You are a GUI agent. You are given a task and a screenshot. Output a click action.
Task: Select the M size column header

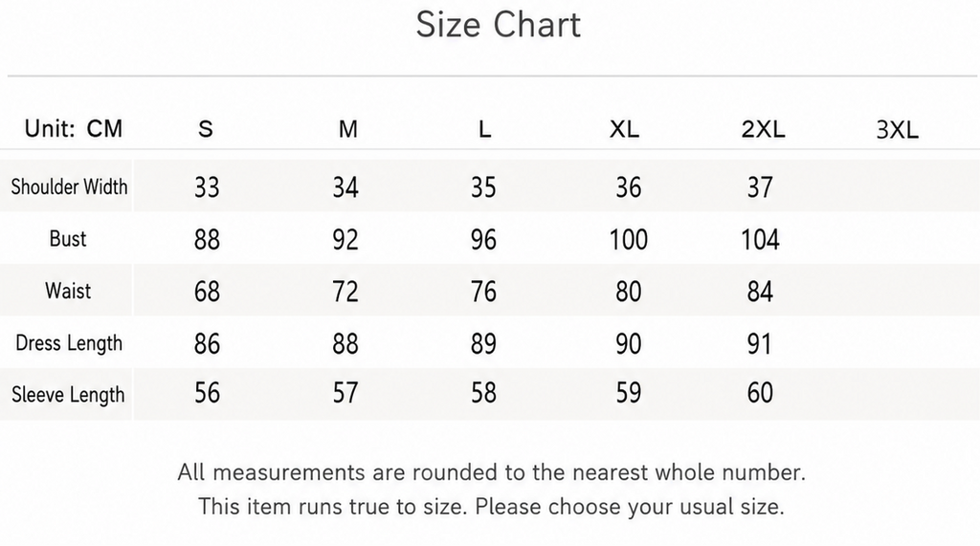[x=348, y=129]
